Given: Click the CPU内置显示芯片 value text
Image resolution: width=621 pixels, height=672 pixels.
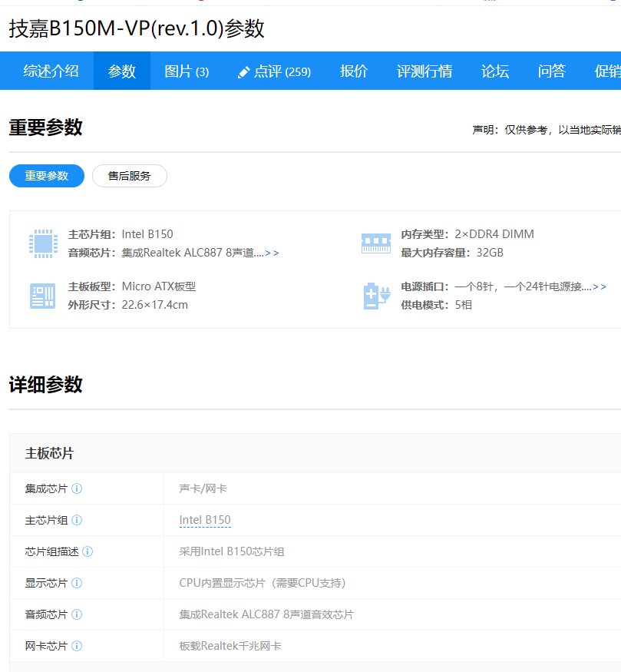Looking at the screenshot, I should point(262,583).
